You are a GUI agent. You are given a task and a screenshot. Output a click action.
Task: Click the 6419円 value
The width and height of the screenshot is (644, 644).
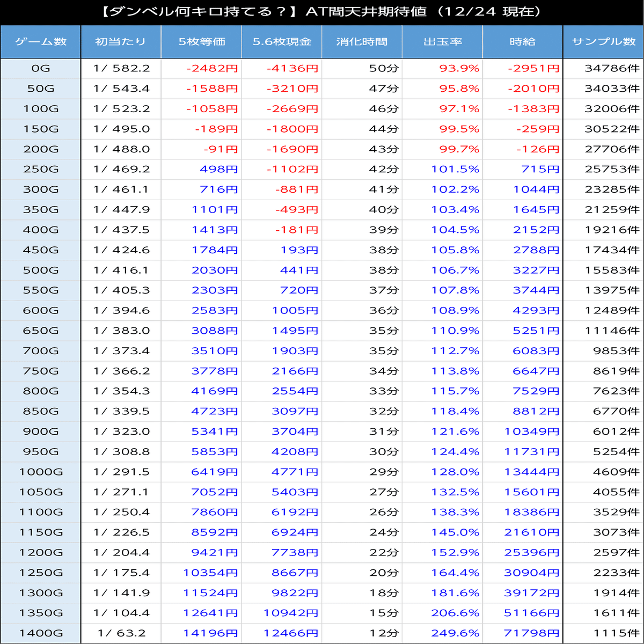click(215, 472)
